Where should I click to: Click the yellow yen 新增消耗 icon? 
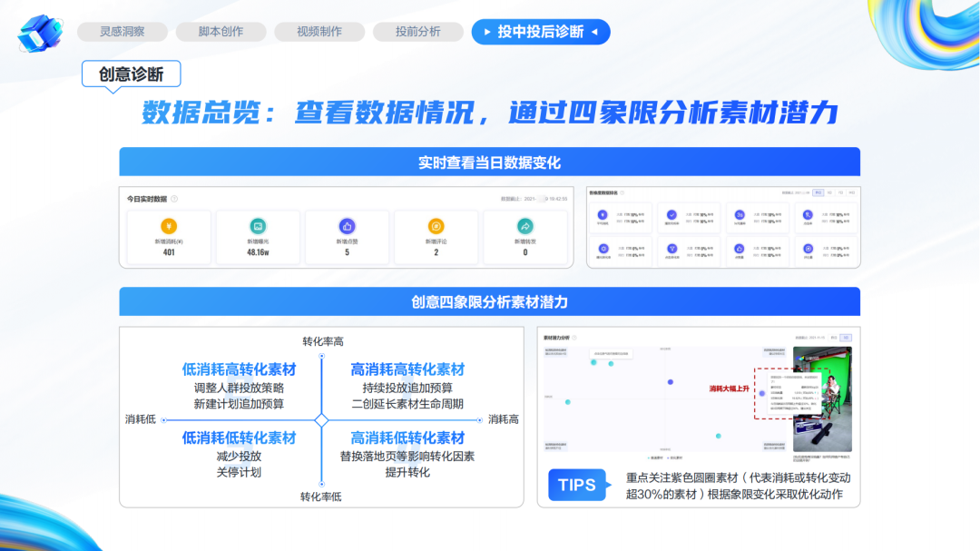pos(169,226)
